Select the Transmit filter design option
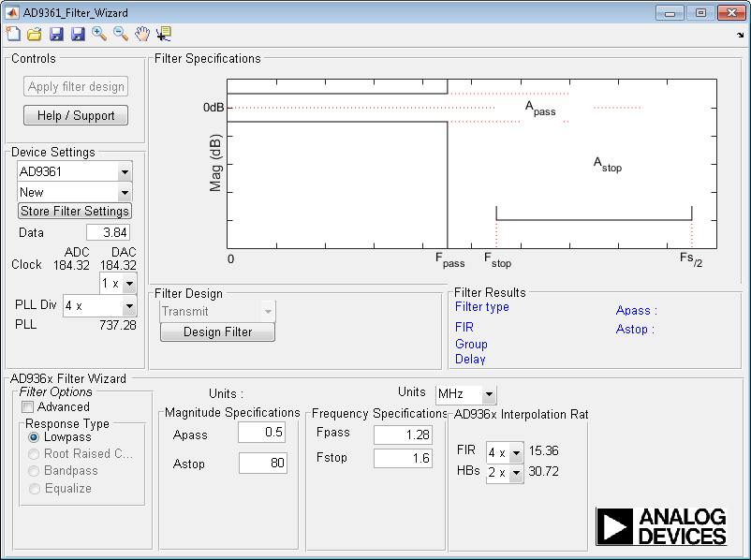 click(x=216, y=311)
